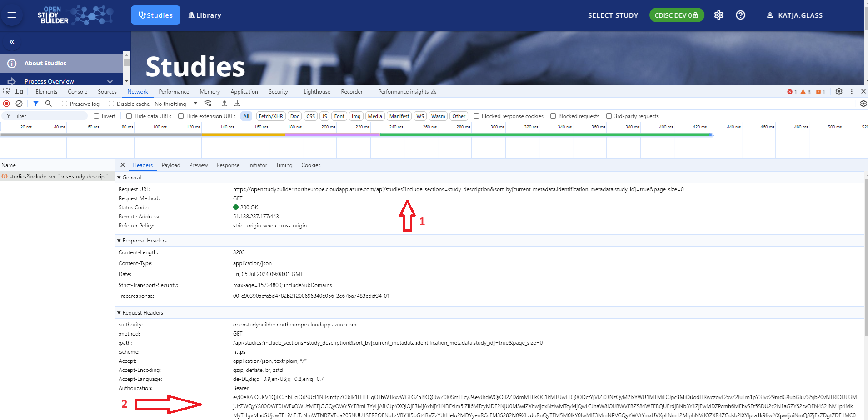The image size is (868, 420).
Task: Open network conditions wifi icon
Action: point(208,104)
